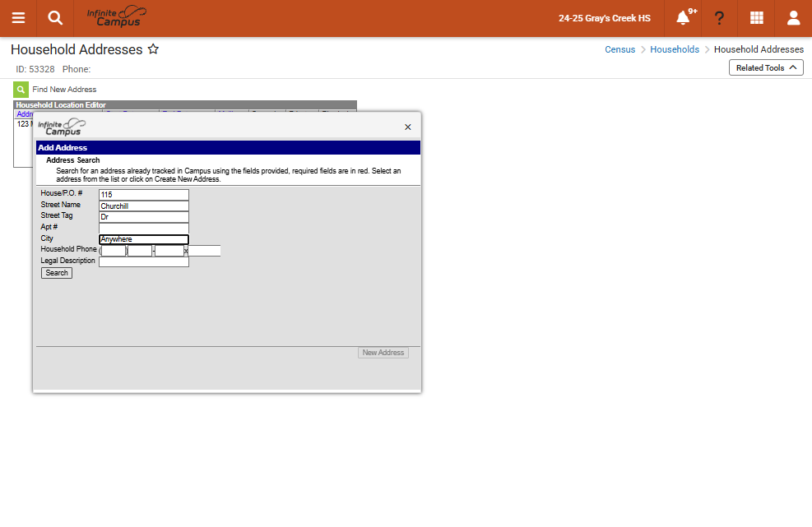Image resolution: width=812 pixels, height=527 pixels.
Task: Focus the House/P.O. # field
Action: [x=143, y=195]
